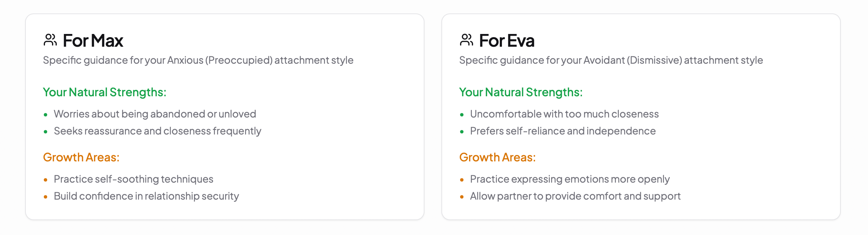Screen dimensions: 868x235
Task: Select 'Seeks reassurance and closeness frequently' item
Action: click(x=158, y=131)
